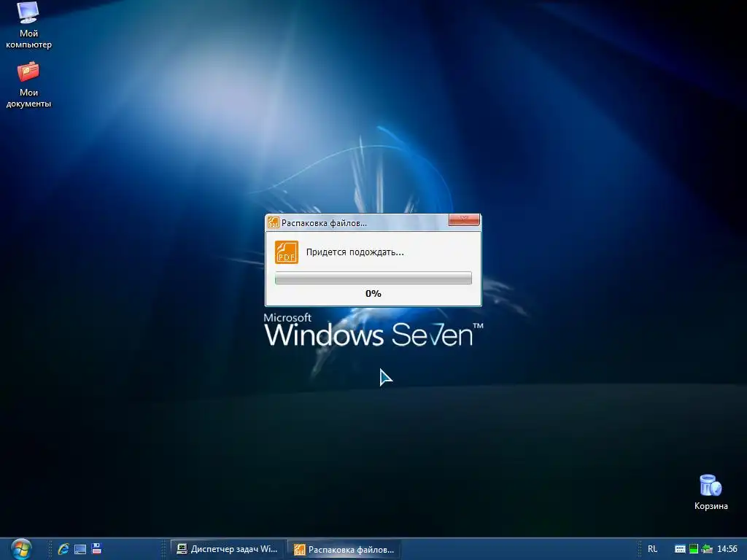Select the Корзина recycle bin icon
This screenshot has height=560, width=747.
[711, 492]
